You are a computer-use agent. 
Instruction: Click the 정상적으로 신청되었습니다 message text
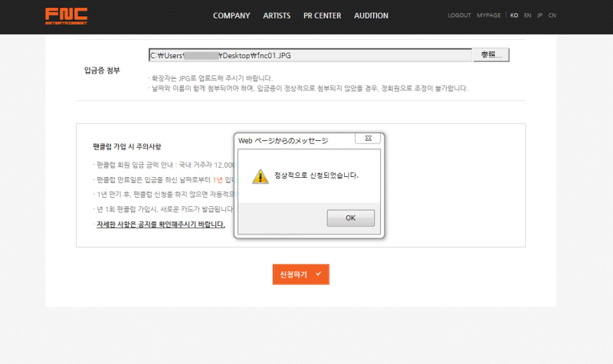[316, 175]
